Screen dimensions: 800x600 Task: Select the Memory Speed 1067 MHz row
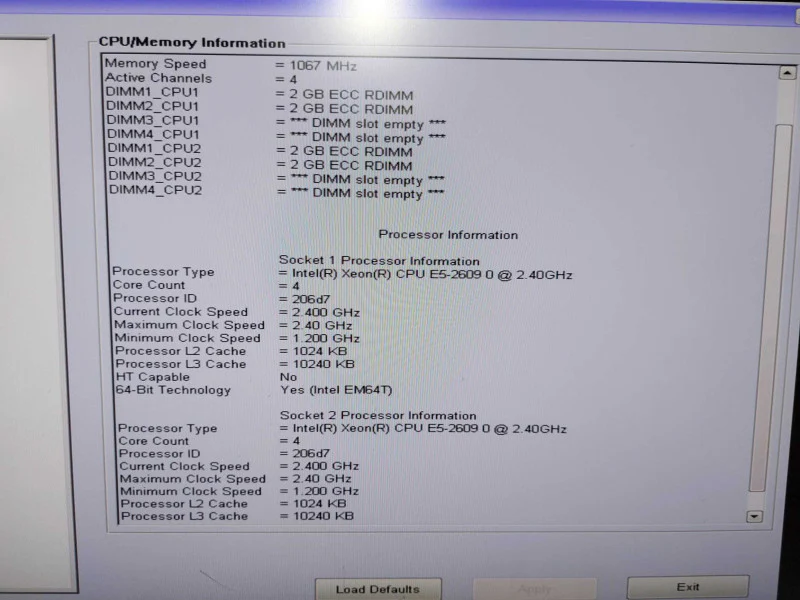[x=231, y=65]
